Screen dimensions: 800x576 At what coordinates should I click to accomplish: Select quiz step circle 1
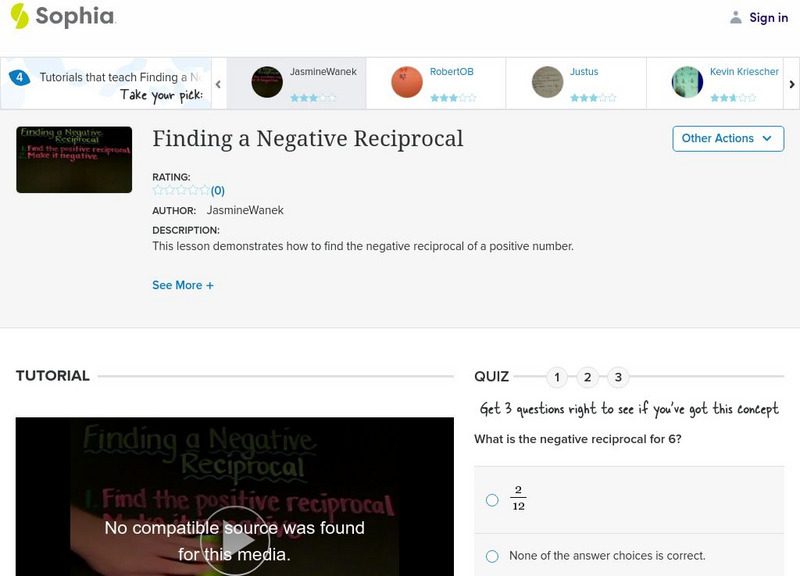click(557, 378)
